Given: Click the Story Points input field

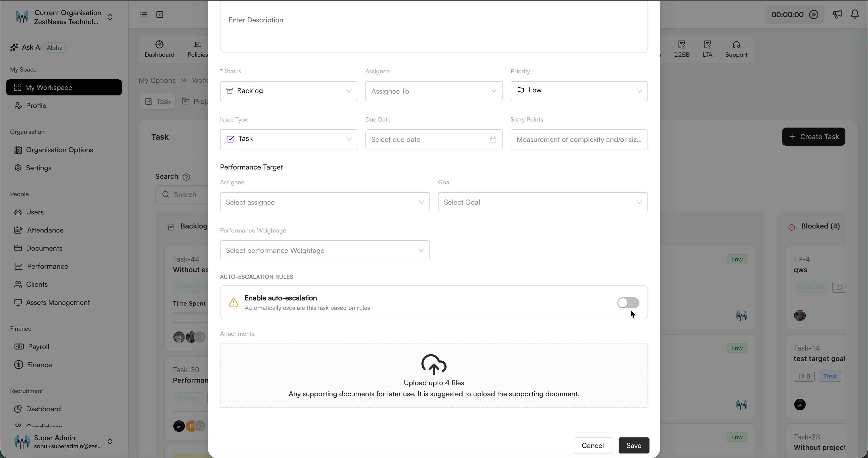Looking at the screenshot, I should (579, 139).
